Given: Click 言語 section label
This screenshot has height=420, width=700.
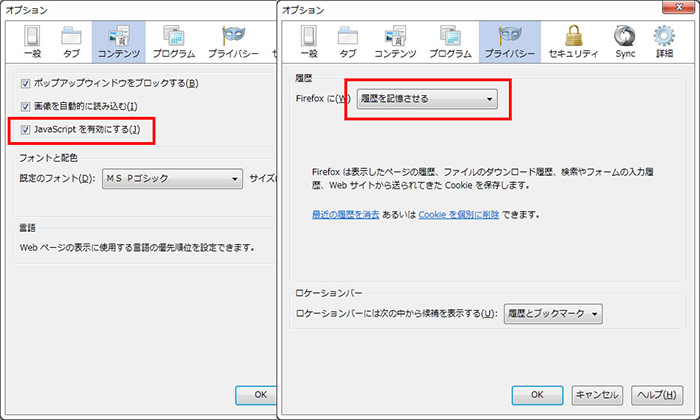Looking at the screenshot, I should coord(27,228).
